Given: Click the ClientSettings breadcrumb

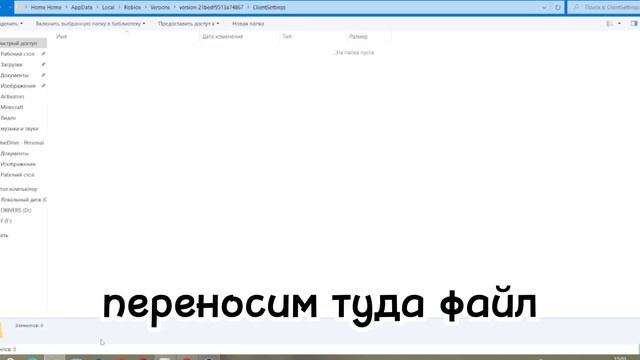Looking at the screenshot, I should [x=269, y=7].
